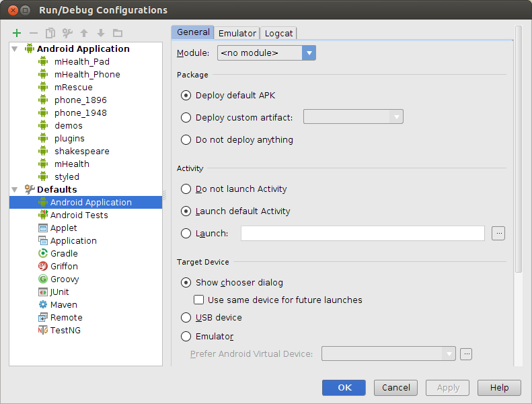
Task: Open AVD manager ellipsis button
Action: pos(466,353)
